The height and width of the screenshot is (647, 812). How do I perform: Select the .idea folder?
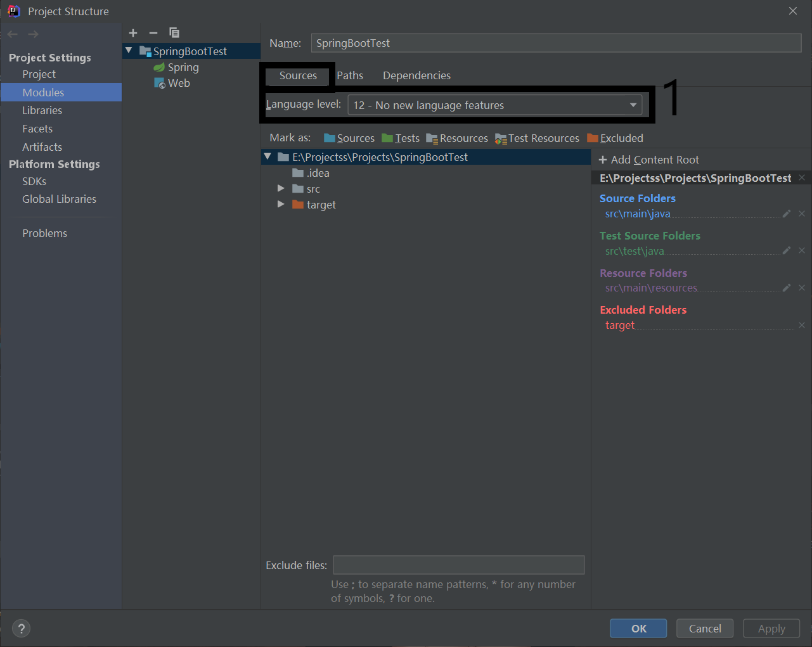[311, 173]
